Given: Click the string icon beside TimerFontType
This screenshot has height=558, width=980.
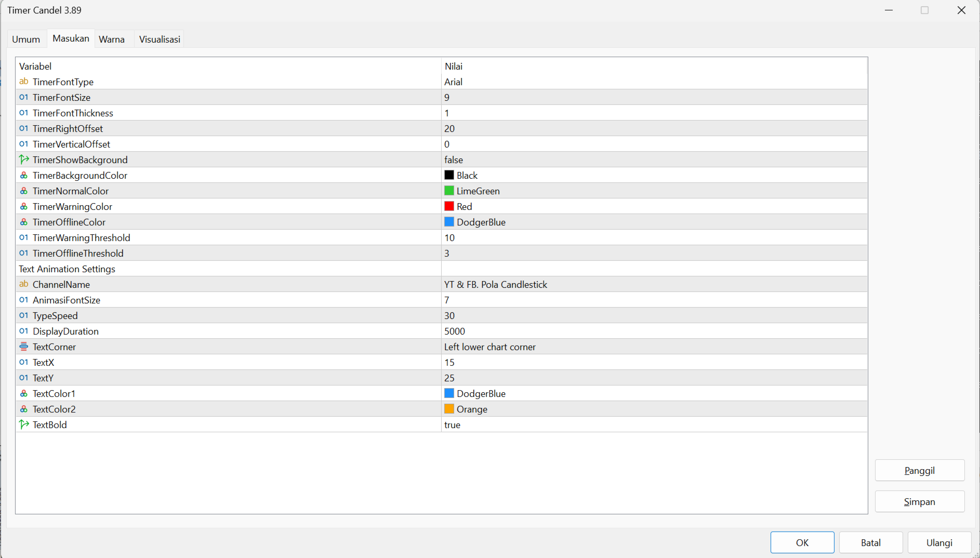Looking at the screenshot, I should tap(23, 82).
